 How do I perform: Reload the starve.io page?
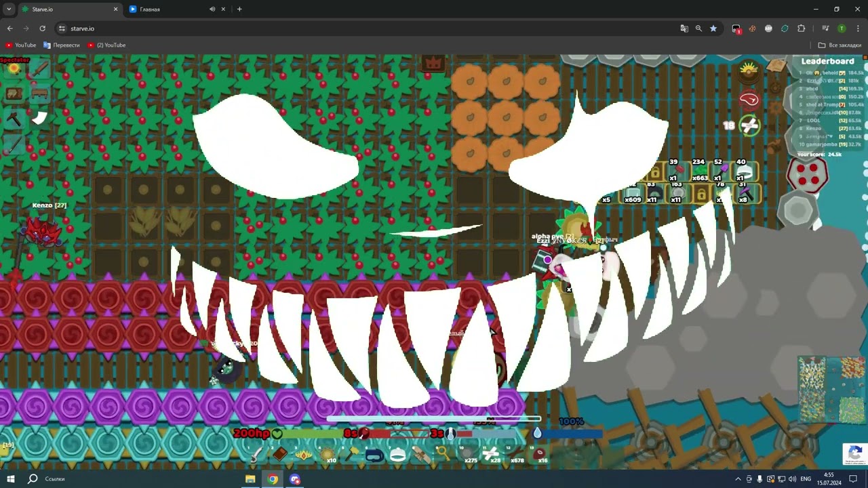pos(42,28)
